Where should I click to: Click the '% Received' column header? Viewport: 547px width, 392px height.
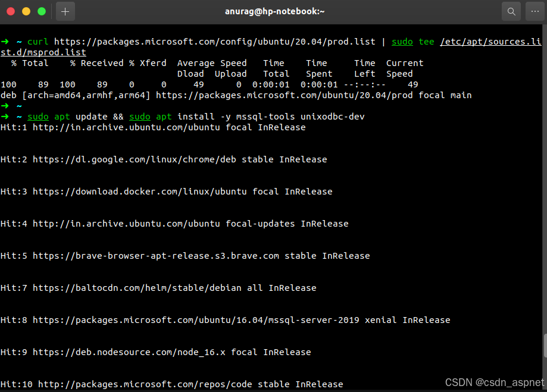point(96,63)
